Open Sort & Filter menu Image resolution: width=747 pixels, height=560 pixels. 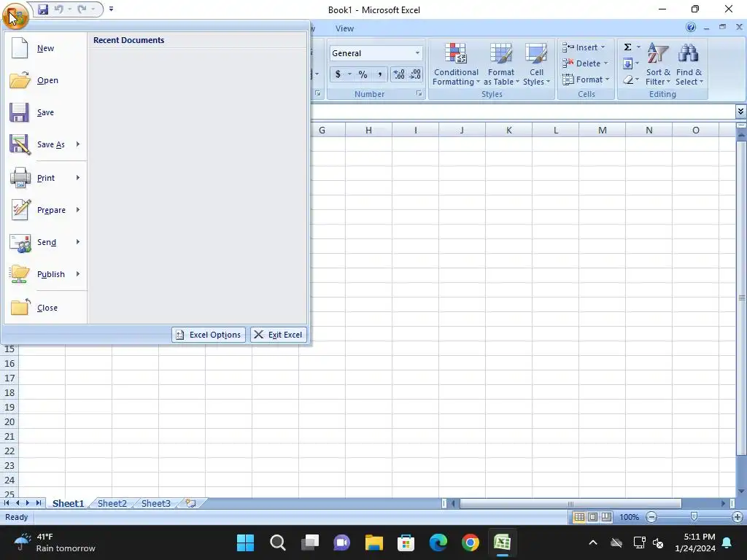click(x=658, y=64)
